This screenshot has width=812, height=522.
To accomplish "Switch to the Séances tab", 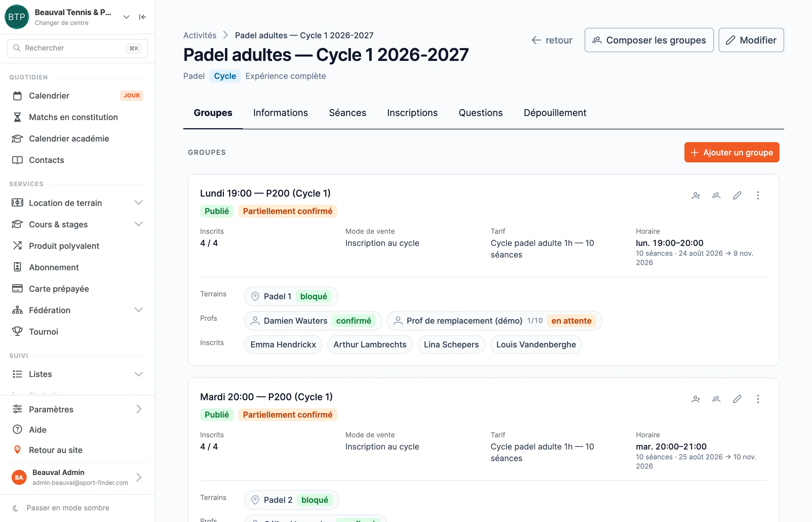I will [x=347, y=113].
